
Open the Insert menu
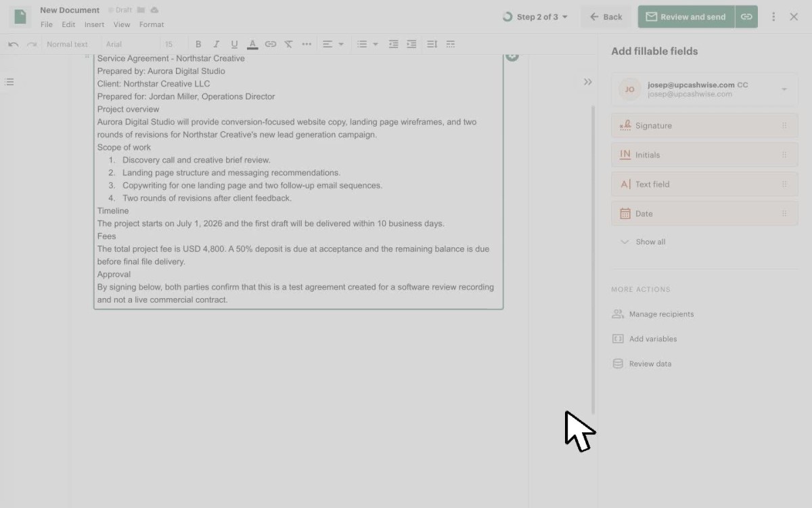pos(94,24)
